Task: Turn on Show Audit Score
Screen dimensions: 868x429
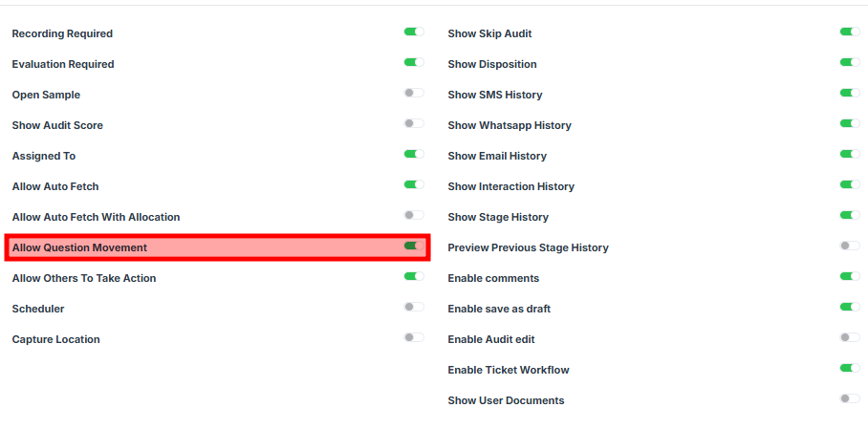Action: pyautogui.click(x=414, y=123)
